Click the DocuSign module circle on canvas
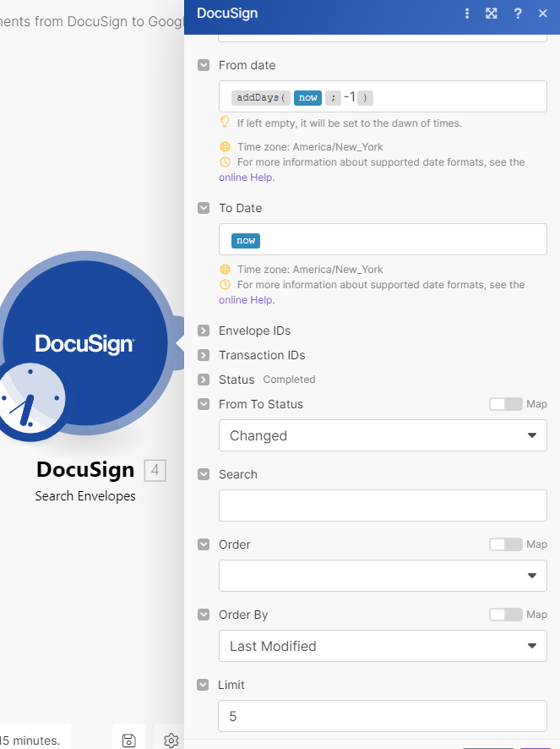The width and height of the screenshot is (560, 749). click(x=86, y=343)
